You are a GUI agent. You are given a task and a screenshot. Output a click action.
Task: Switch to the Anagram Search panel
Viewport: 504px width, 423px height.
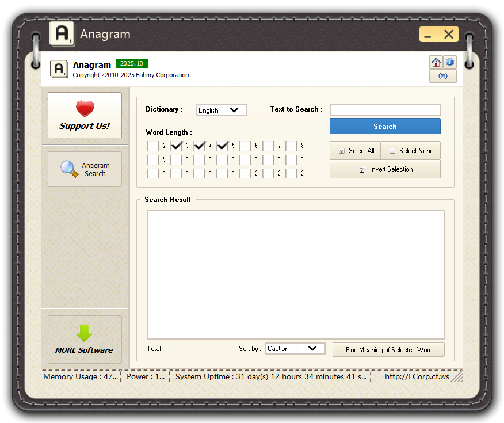pos(85,169)
